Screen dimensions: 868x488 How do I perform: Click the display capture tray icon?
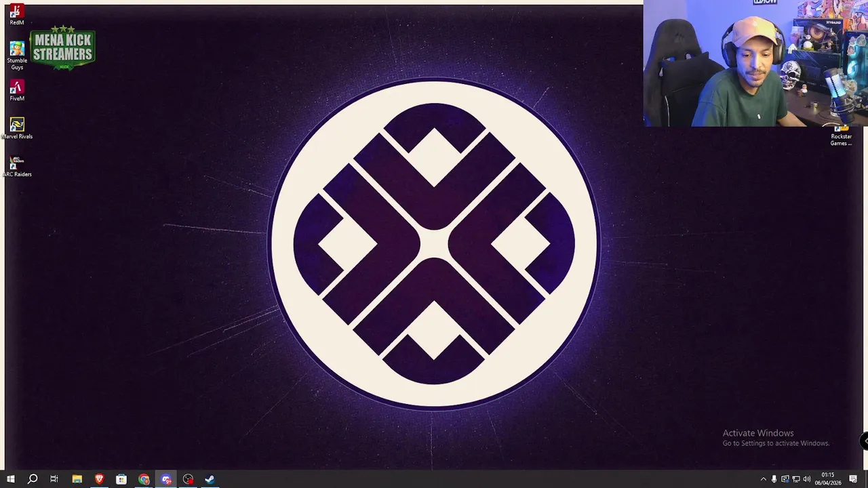tap(785, 479)
